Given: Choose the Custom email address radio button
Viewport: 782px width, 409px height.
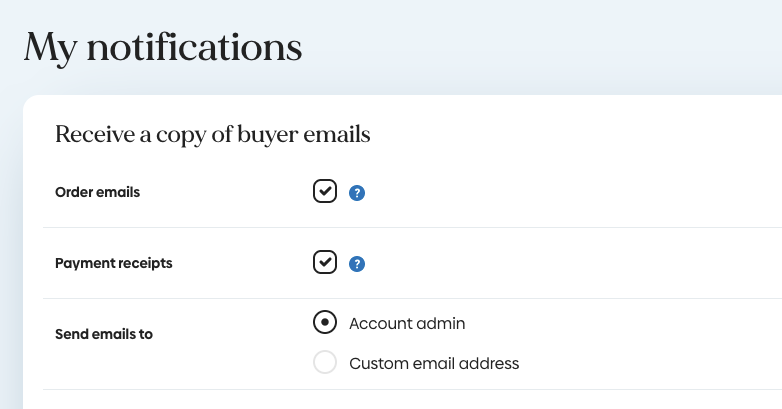Looking at the screenshot, I should pyautogui.click(x=325, y=362).
